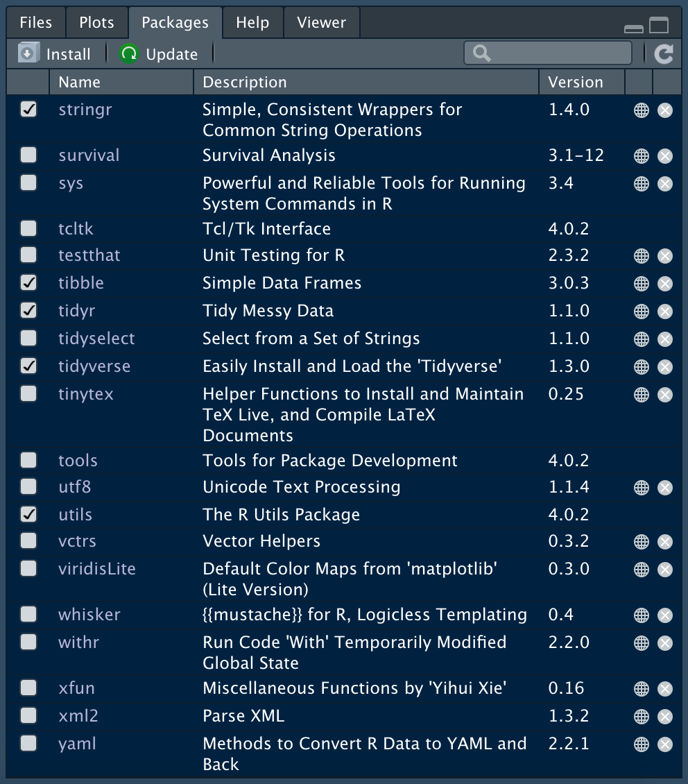Viewport: 688px width, 784px height.
Task: Open tibble package globe icon
Action: (641, 284)
